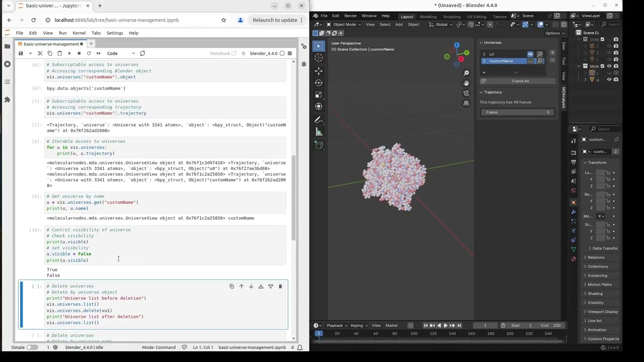644x362 pixels.
Task: Toggle the Collection exclude checkbox in outliner
Action: (x=603, y=39)
